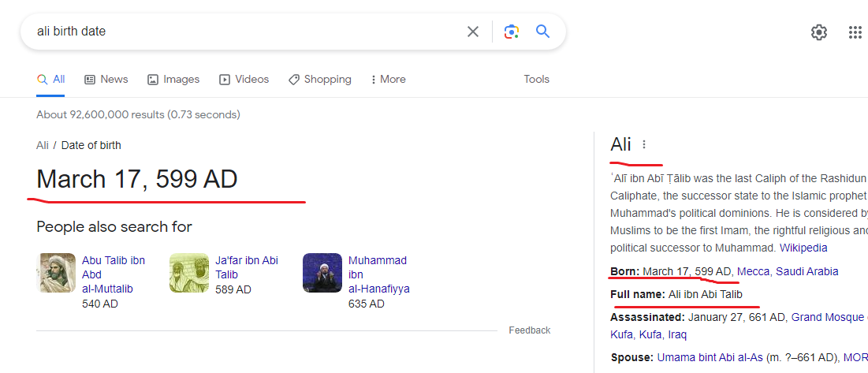Screen dimensions: 868x373
Task: Click the Feedback link
Action: click(530, 330)
